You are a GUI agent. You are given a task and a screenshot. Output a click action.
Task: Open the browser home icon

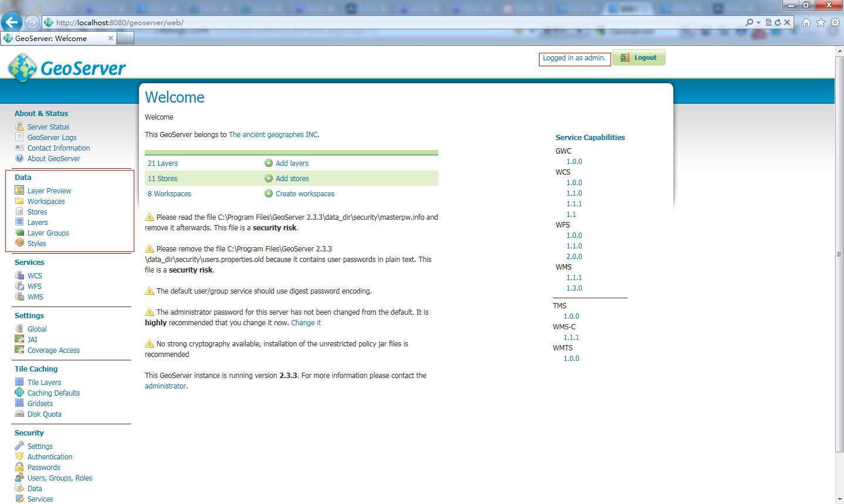click(806, 22)
